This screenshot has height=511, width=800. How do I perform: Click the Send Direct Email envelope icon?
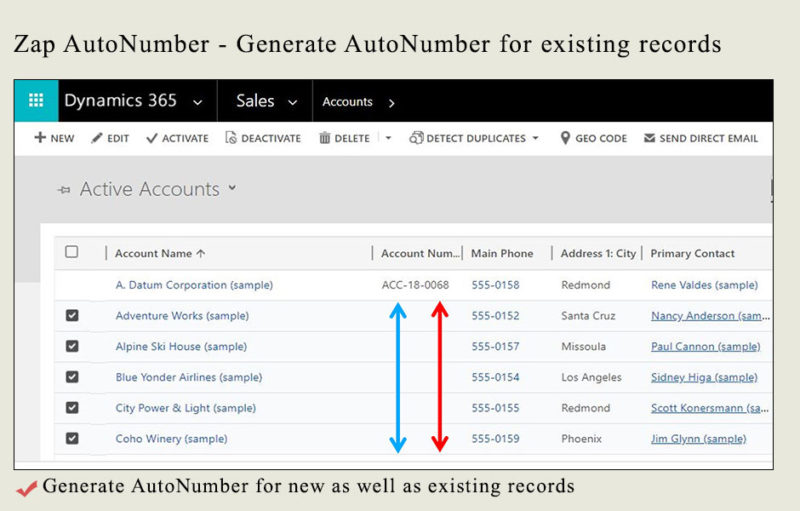[x=649, y=138]
